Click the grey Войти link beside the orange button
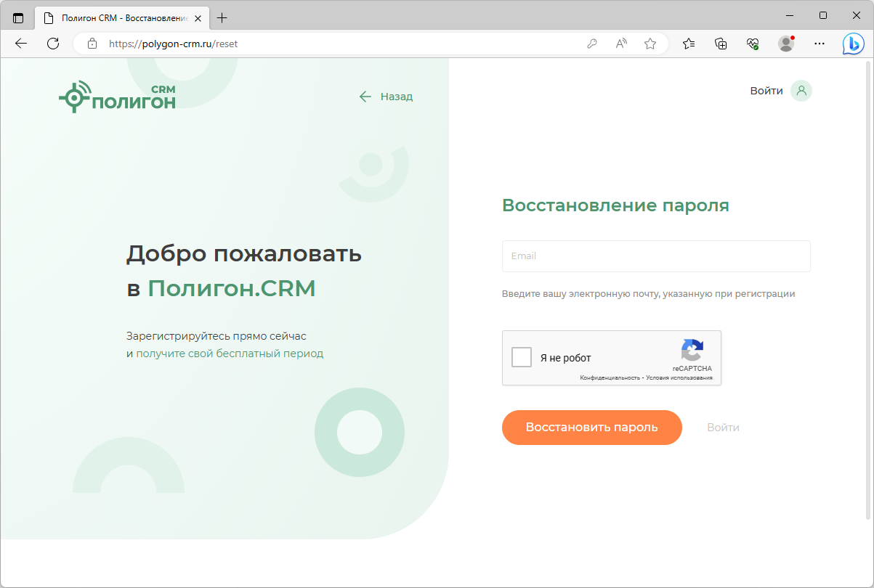Screen dimensions: 874x588 tap(723, 428)
